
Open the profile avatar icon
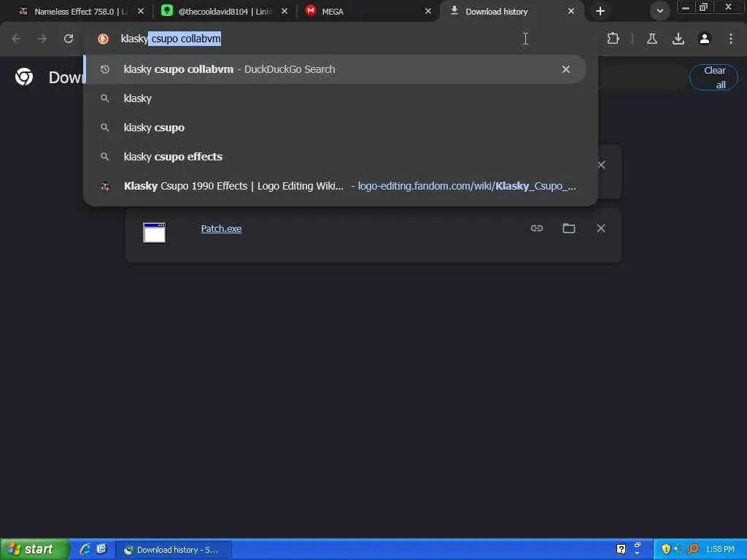tap(705, 39)
